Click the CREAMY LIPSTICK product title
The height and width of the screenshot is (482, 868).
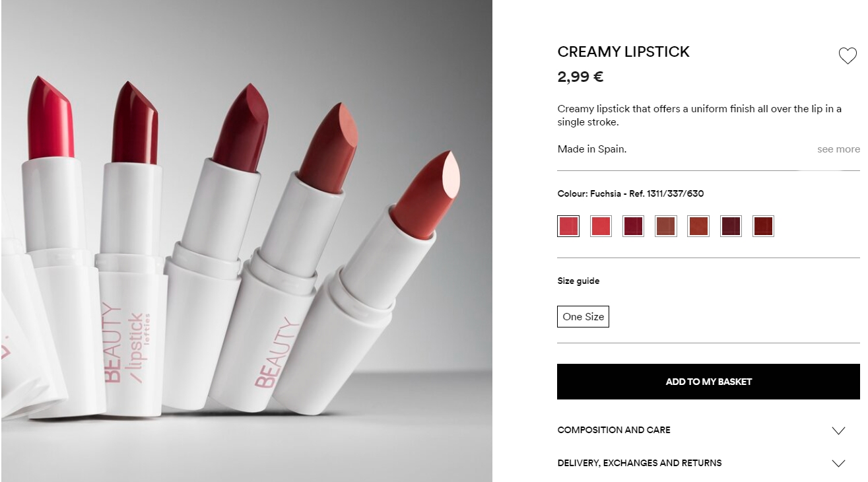point(623,52)
